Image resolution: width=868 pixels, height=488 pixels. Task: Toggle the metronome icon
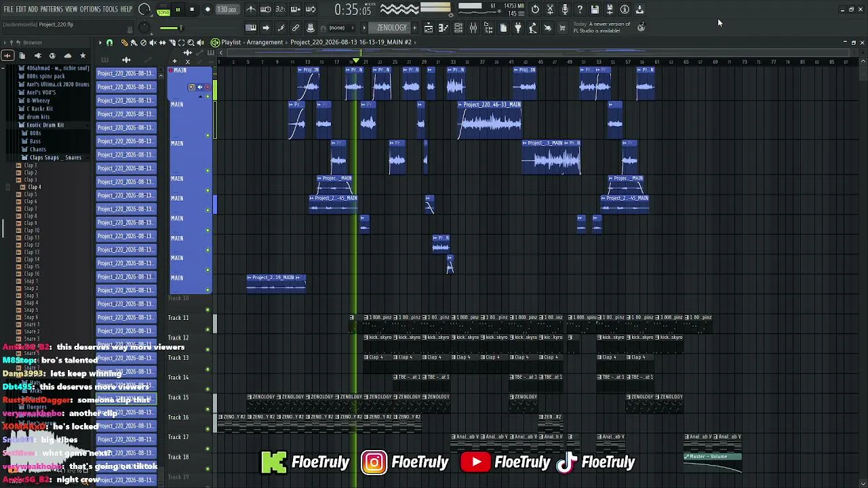tap(251, 9)
